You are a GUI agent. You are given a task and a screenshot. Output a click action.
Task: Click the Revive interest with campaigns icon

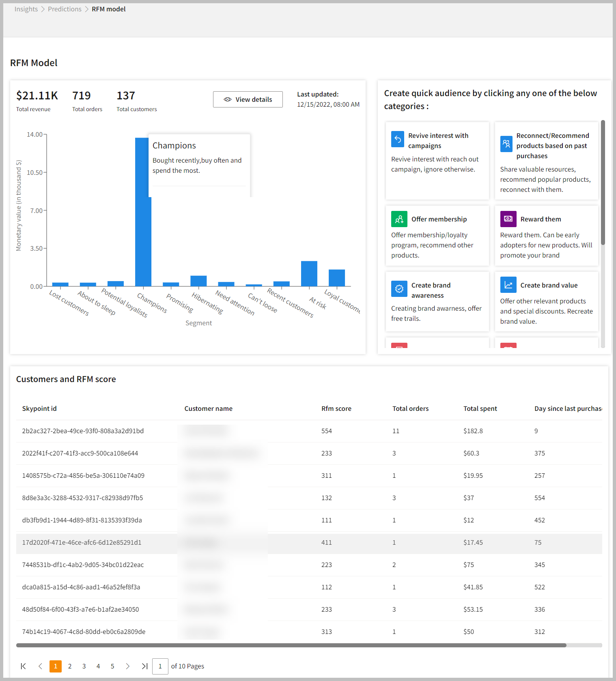tap(397, 139)
